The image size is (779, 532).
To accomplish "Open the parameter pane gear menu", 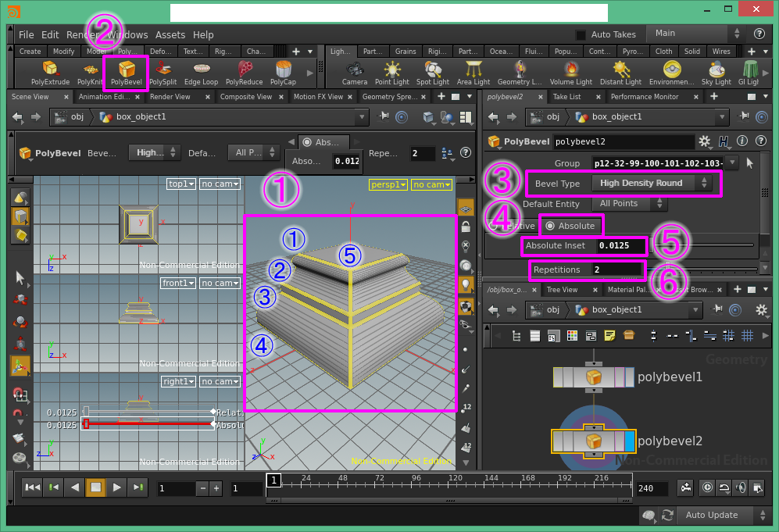I will point(705,141).
